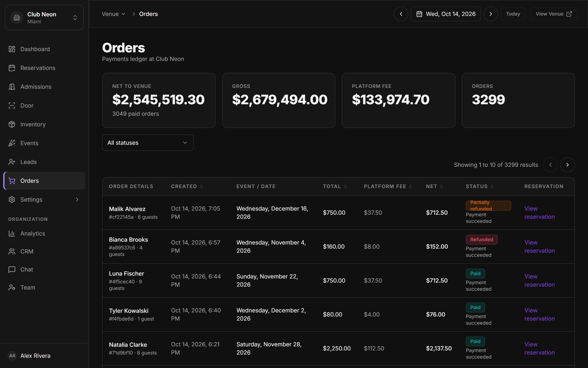Click the Inventory box icon
Image resolution: width=588 pixels, height=368 pixels.
12,124
